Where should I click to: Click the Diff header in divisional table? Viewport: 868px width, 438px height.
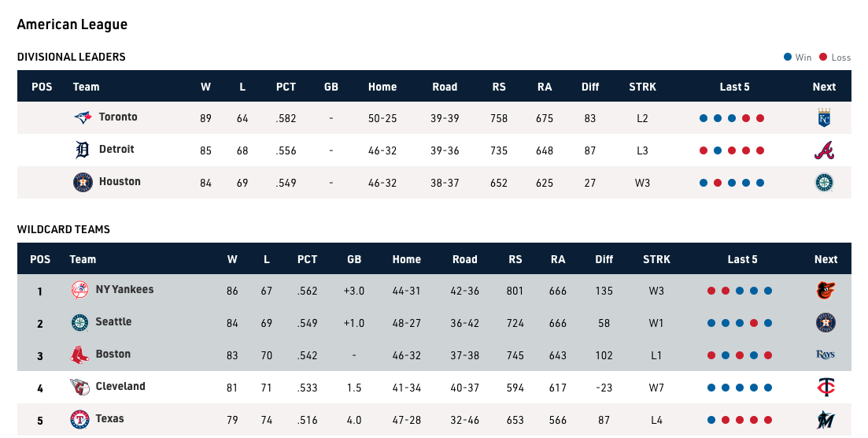tap(590, 87)
